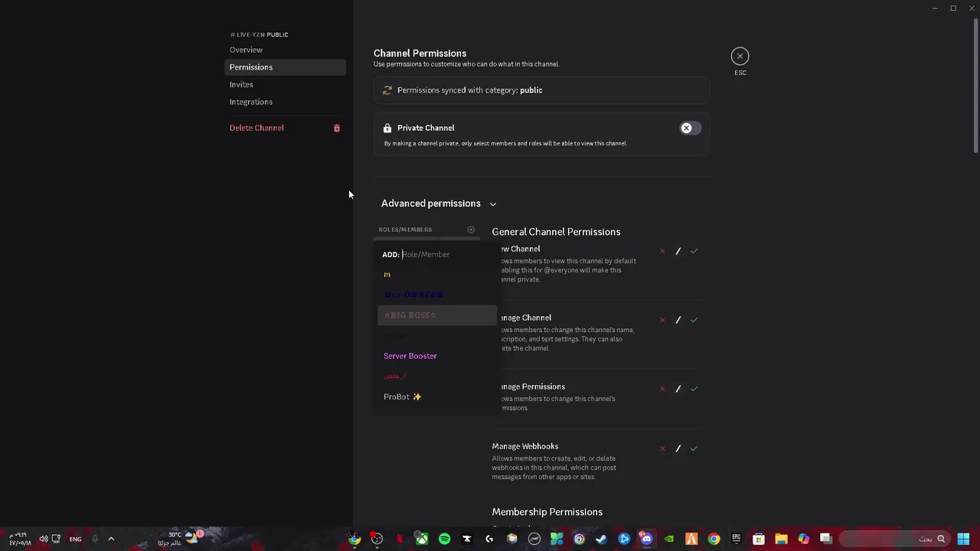Switch ENG input language indicator

(x=75, y=540)
